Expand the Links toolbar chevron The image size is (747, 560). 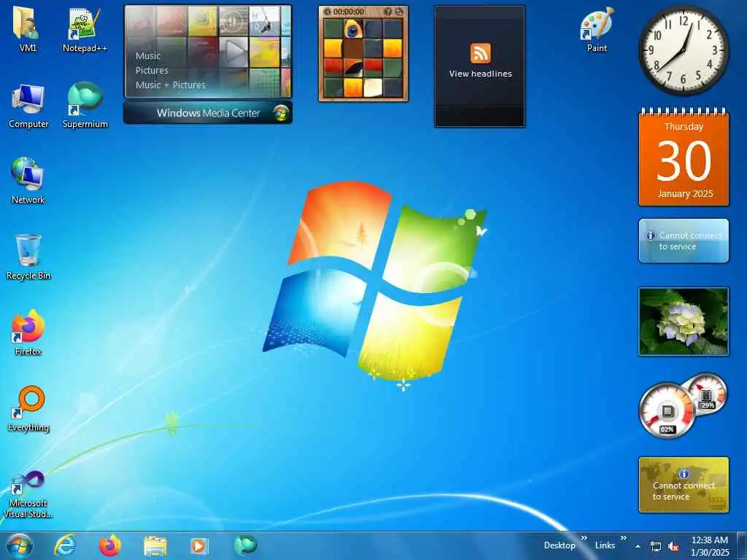tap(623, 538)
